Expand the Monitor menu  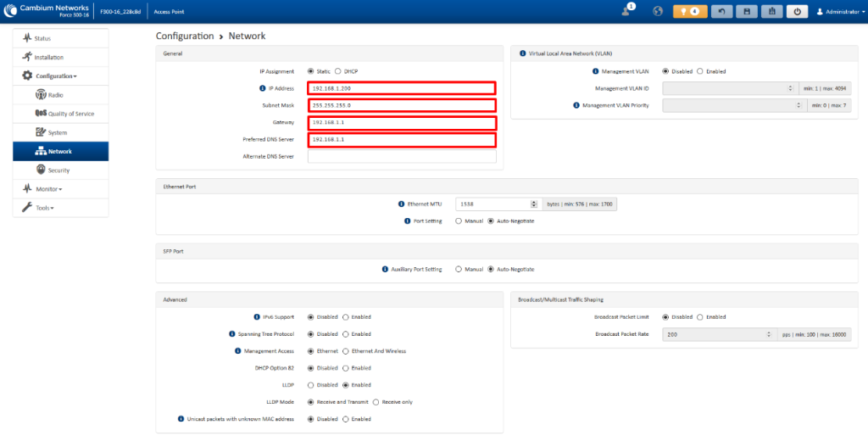pyautogui.click(x=47, y=188)
